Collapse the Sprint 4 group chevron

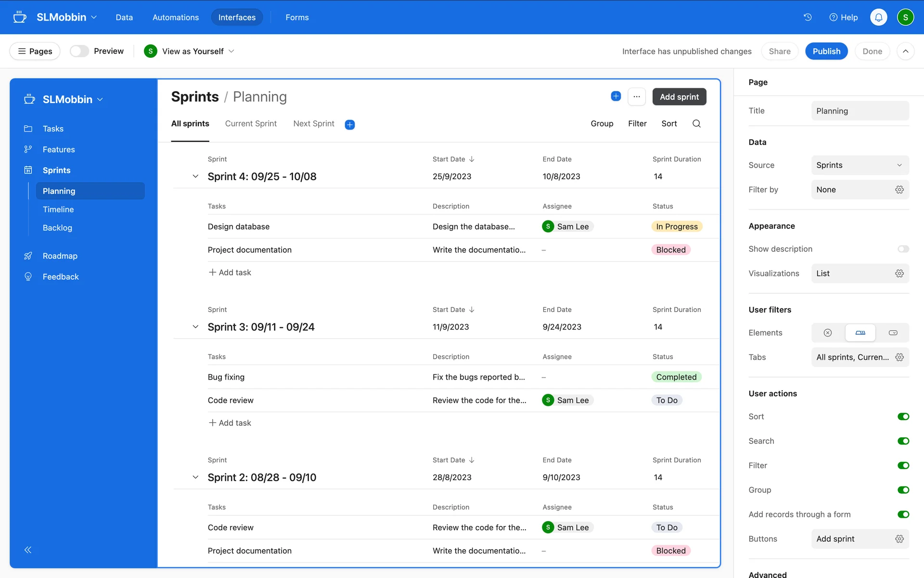pos(195,176)
